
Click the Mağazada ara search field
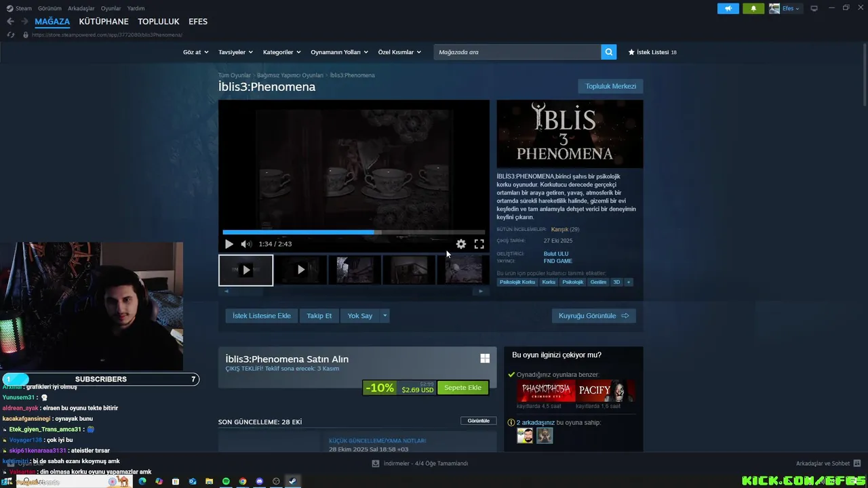tap(517, 52)
